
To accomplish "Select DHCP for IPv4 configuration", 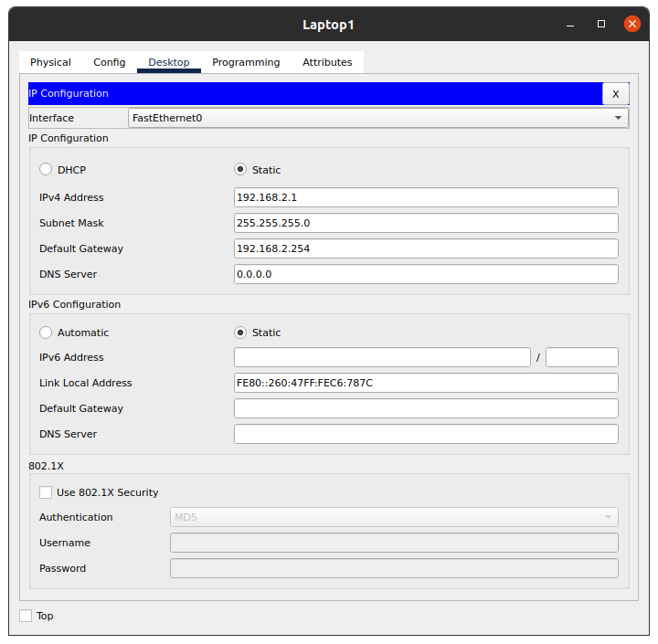I will [46, 170].
